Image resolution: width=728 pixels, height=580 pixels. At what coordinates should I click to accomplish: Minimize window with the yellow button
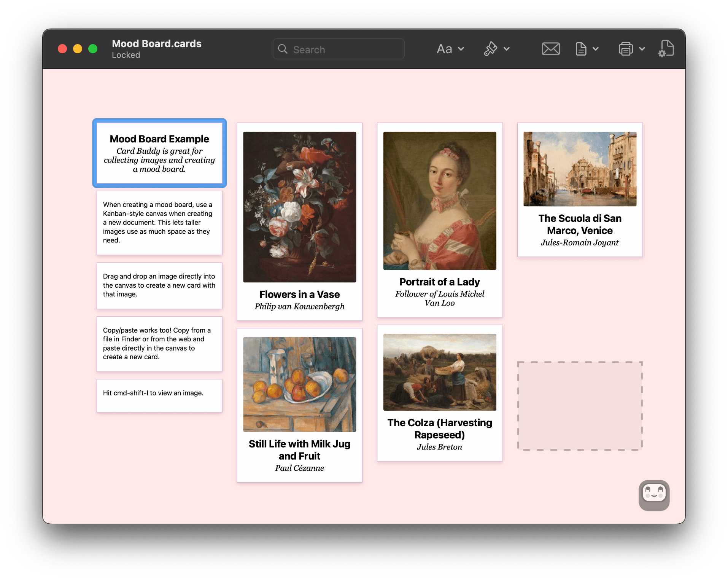tap(78, 49)
